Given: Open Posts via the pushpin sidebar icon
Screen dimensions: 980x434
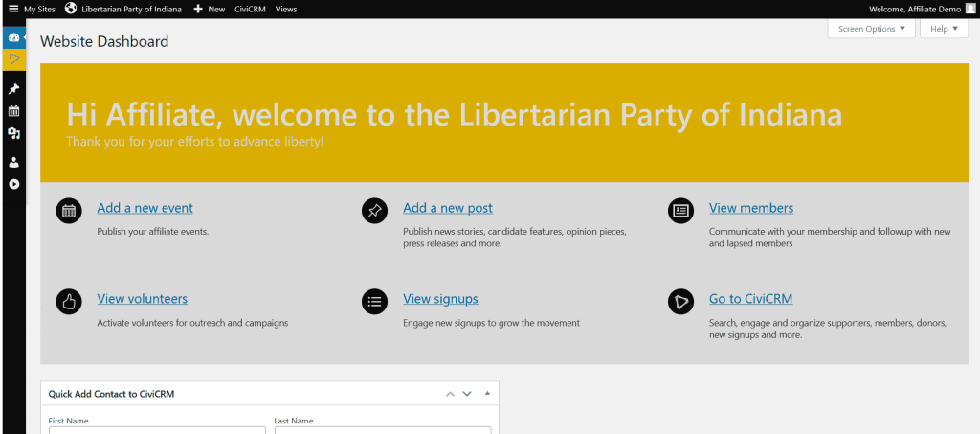Looking at the screenshot, I should tap(13, 89).
